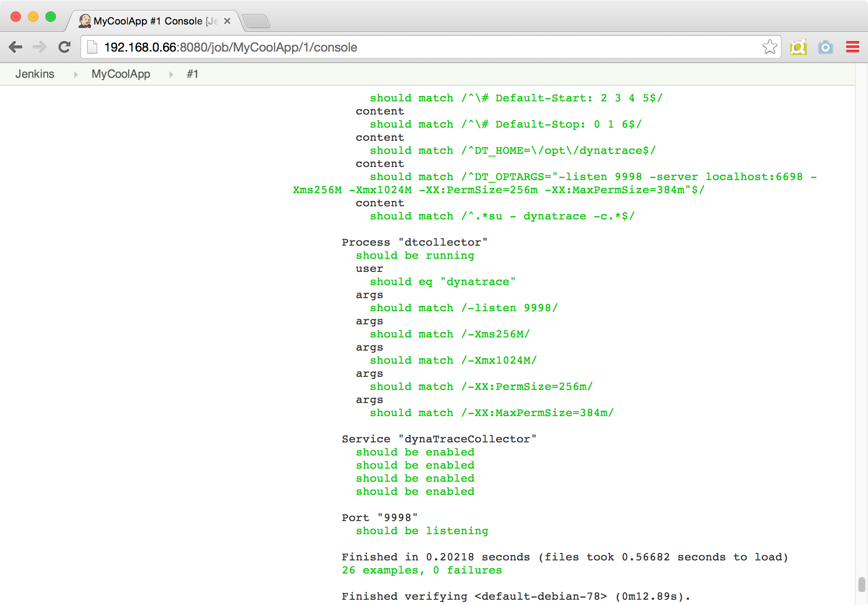The image size is (868, 605).
Task: Navigate back using the back arrow
Action: point(16,47)
